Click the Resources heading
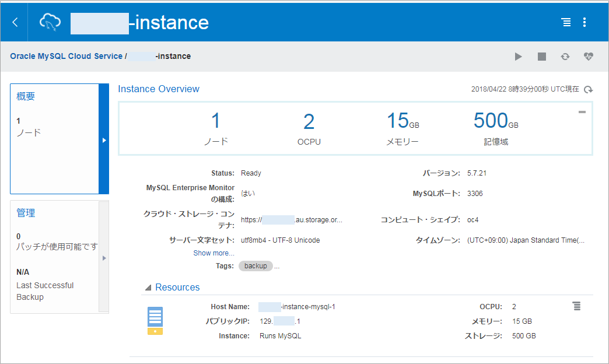Image resolution: width=609 pixels, height=364 pixels. tap(177, 287)
